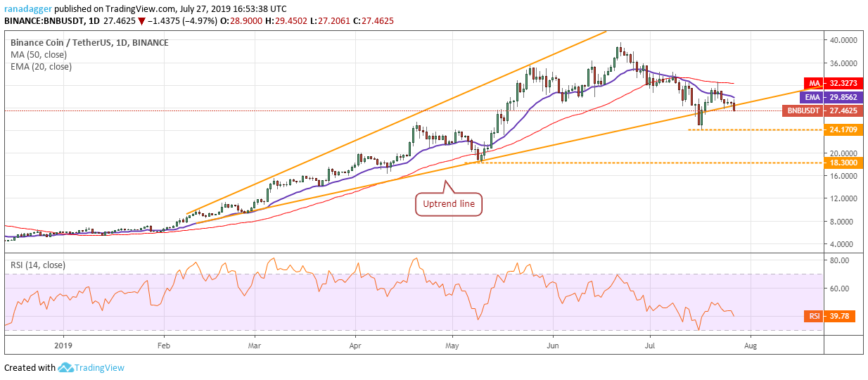The image size is (868, 380).
Task: Click the 'Created with' footer text
Action: click(x=30, y=367)
